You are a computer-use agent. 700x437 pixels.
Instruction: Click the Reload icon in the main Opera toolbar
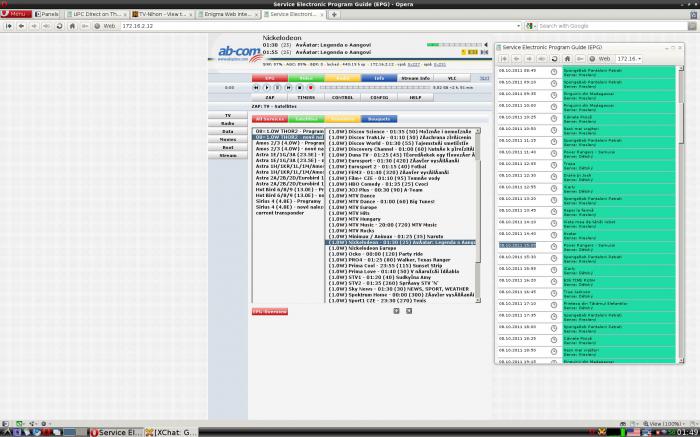(59, 26)
